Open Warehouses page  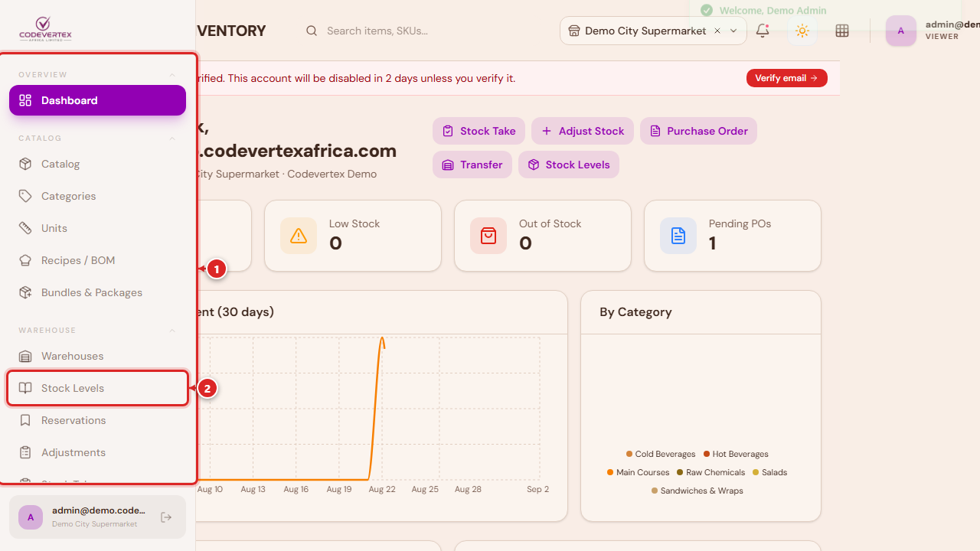tap(97, 356)
